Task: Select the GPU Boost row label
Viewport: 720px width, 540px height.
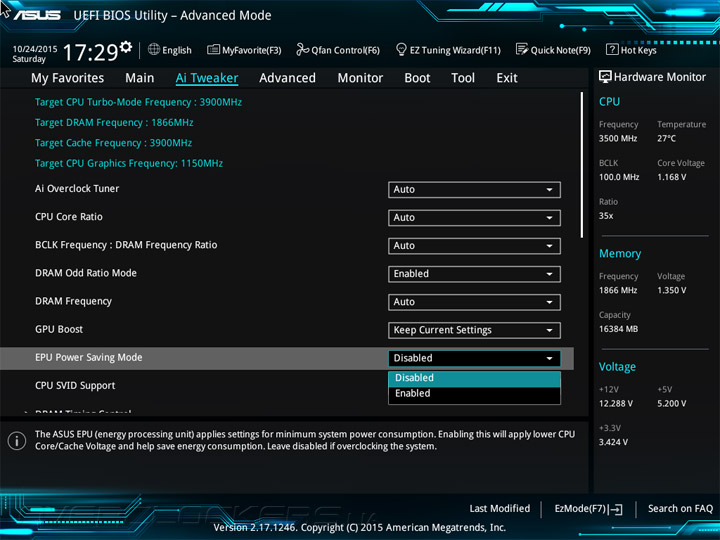Action: pos(59,329)
